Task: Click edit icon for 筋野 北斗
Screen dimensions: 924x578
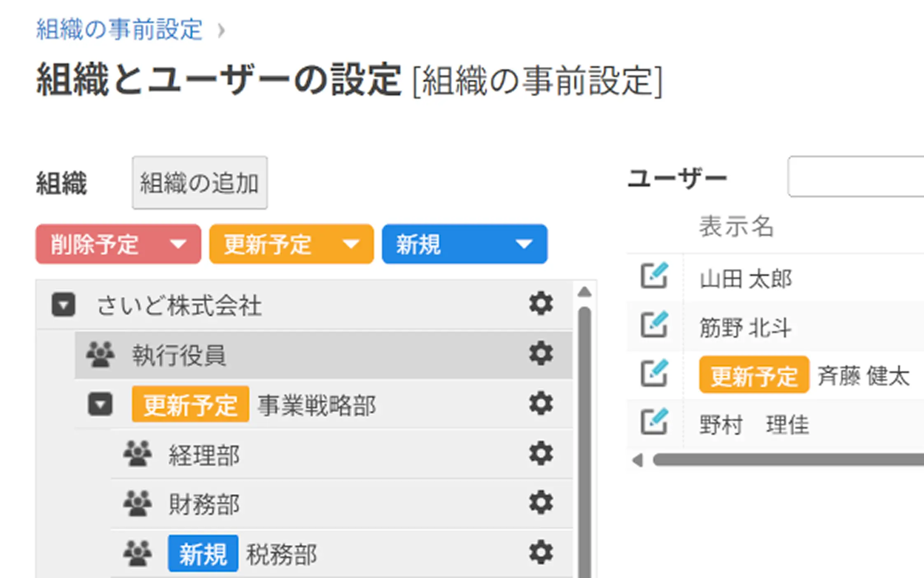Action: coord(654,324)
